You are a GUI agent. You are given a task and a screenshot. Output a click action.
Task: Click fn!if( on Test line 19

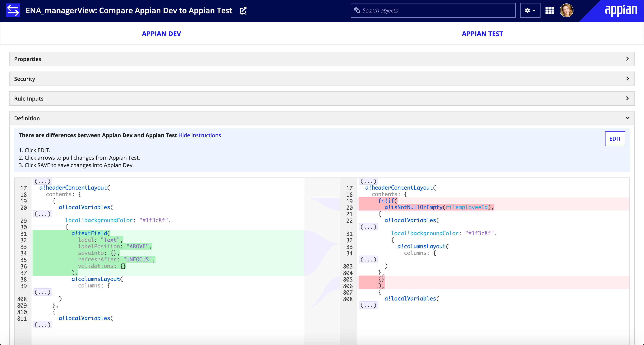(x=388, y=201)
